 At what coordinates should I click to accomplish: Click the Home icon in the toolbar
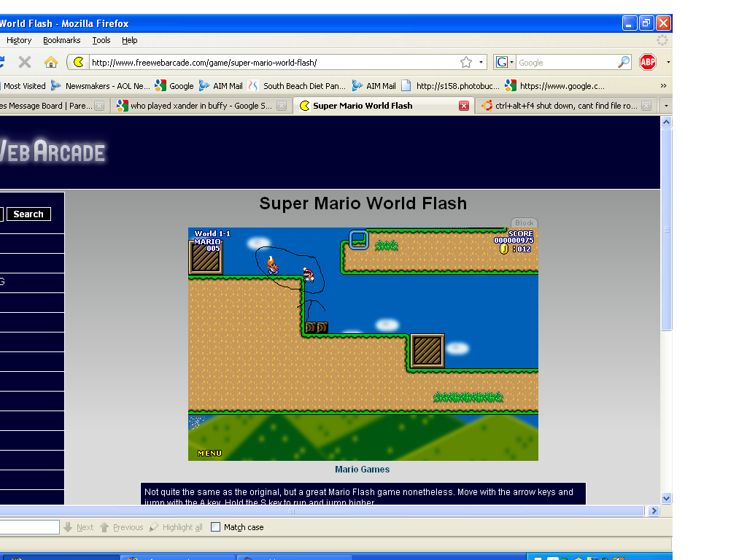coord(50,62)
